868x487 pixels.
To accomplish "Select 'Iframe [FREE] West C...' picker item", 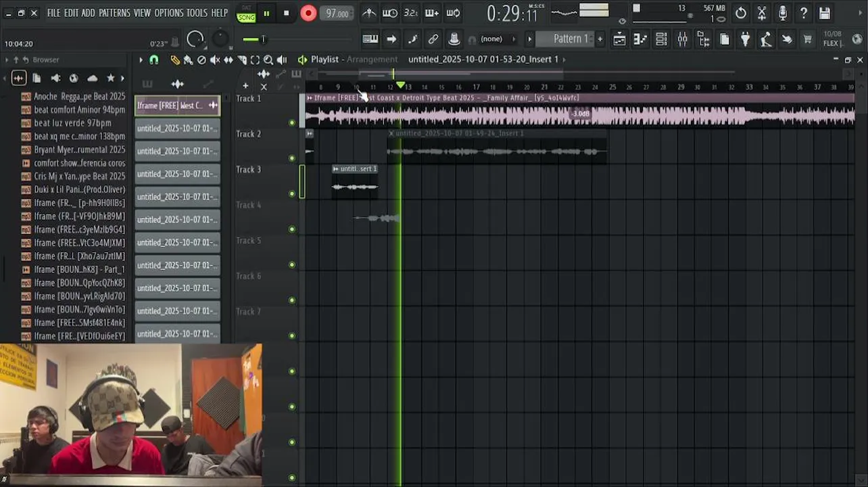I will click(x=178, y=106).
